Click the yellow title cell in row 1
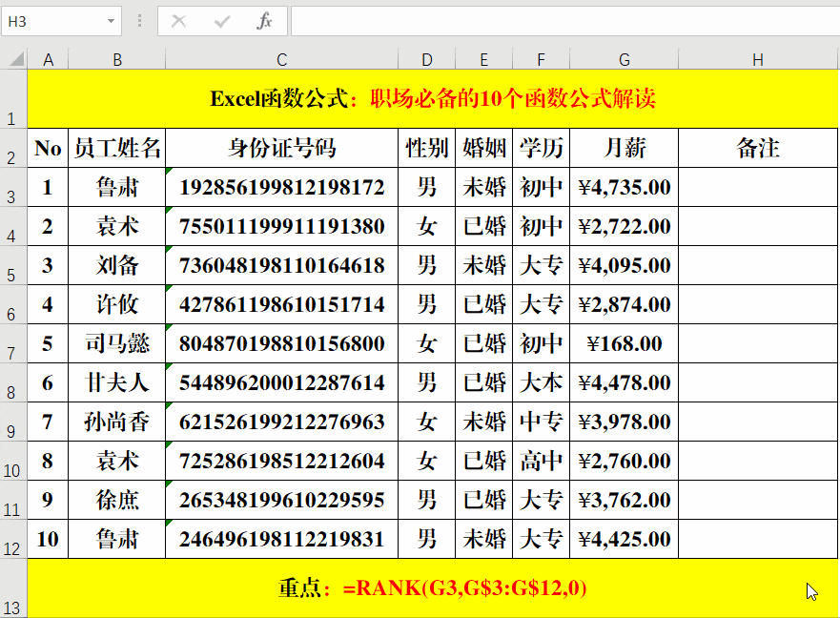Screen dimensions: 840x618 click(420, 95)
